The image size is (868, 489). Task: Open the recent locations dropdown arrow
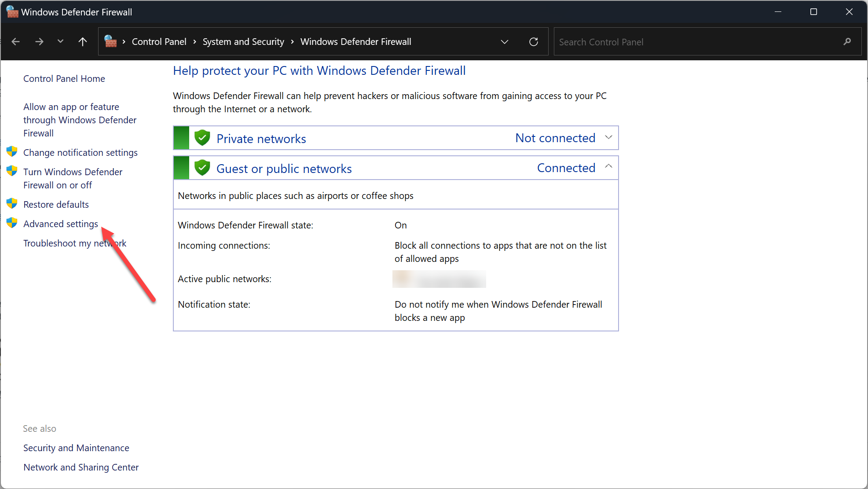(60, 42)
